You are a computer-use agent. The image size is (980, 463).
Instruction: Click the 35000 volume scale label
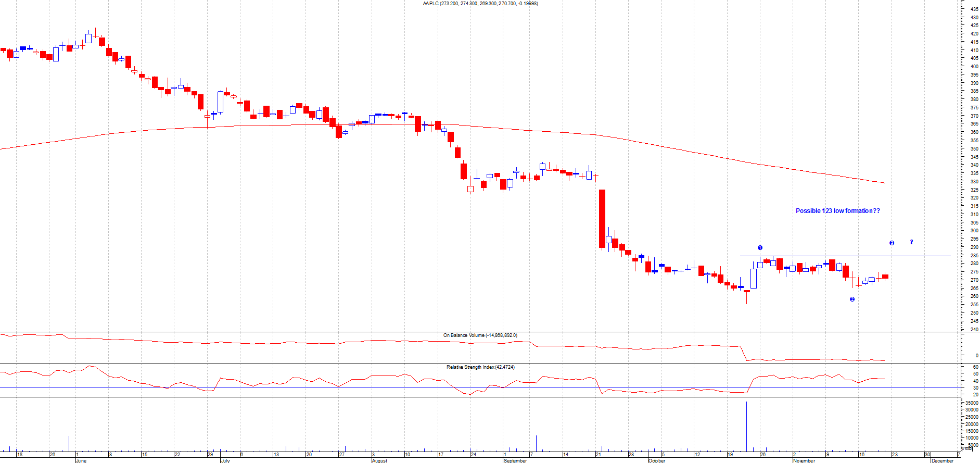click(x=972, y=403)
